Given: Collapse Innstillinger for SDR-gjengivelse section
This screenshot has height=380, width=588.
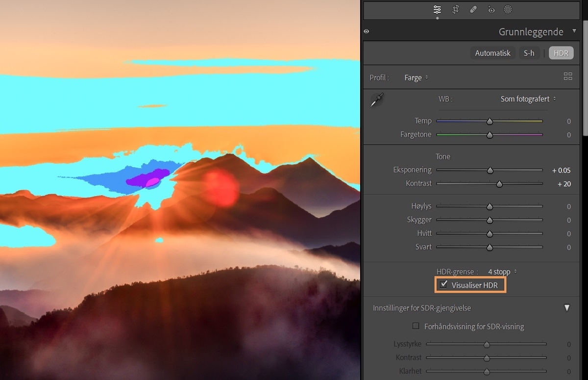Looking at the screenshot, I should click(567, 308).
